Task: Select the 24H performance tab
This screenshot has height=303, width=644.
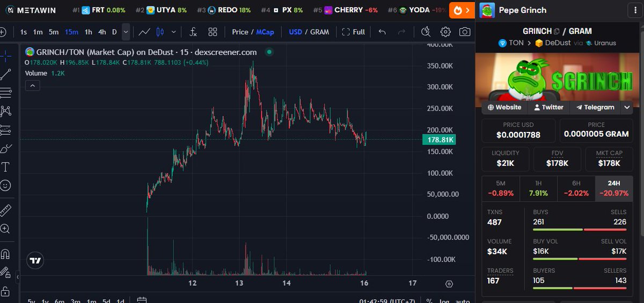Action: tap(614, 188)
